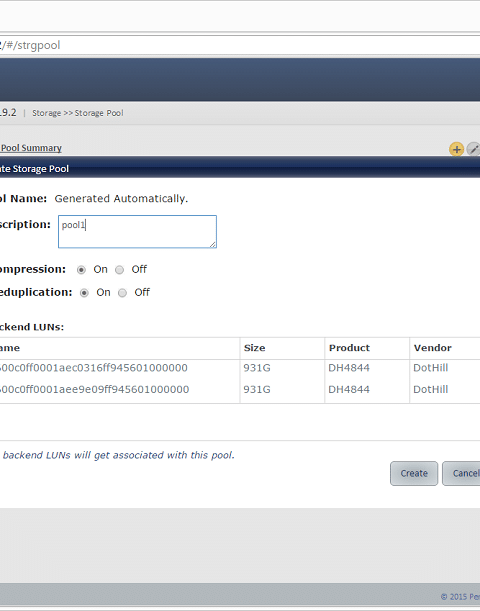Click the resize grip of description box
Image resolution: width=480 pixels, height=611 pixels.
[212, 244]
